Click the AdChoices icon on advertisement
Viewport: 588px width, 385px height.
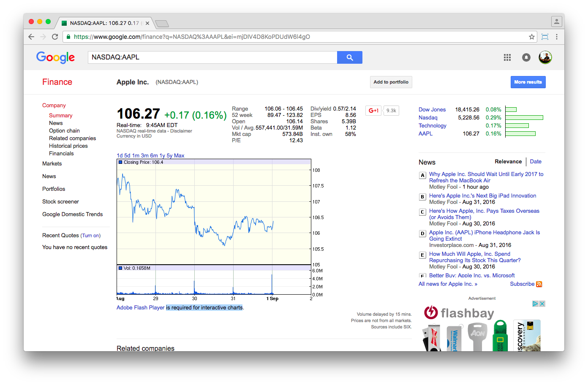pos(535,304)
